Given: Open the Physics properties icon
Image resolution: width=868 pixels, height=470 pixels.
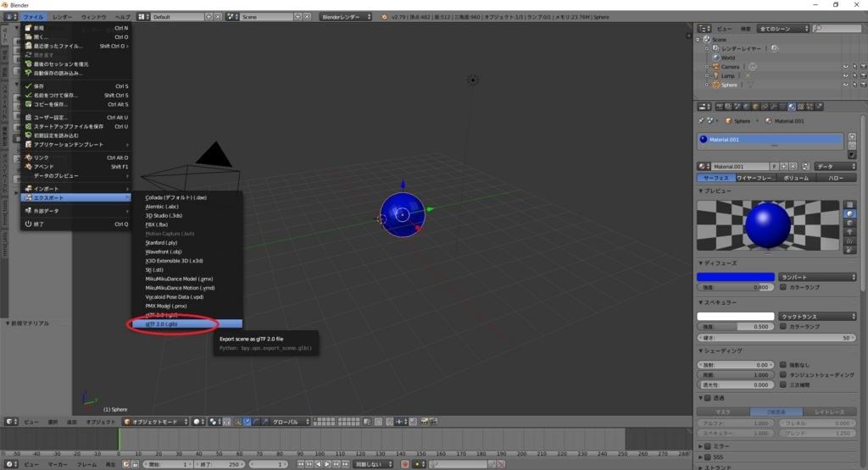Looking at the screenshot, I should coord(819,107).
